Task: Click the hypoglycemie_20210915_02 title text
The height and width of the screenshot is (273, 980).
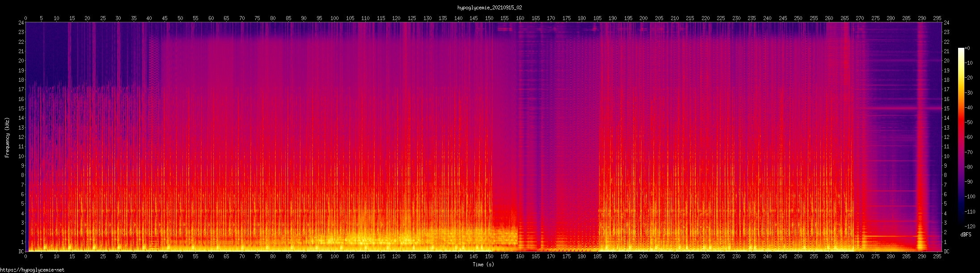Action: tap(490, 8)
